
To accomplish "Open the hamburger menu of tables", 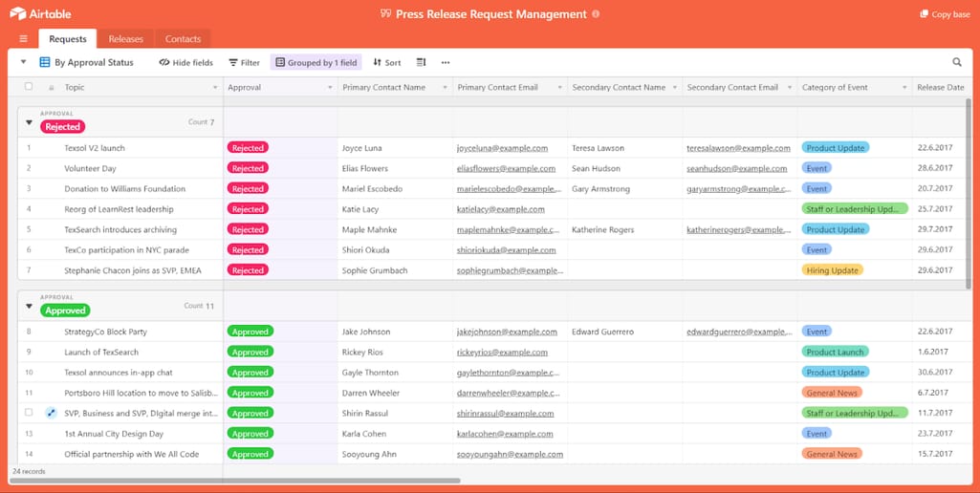I will [x=24, y=39].
